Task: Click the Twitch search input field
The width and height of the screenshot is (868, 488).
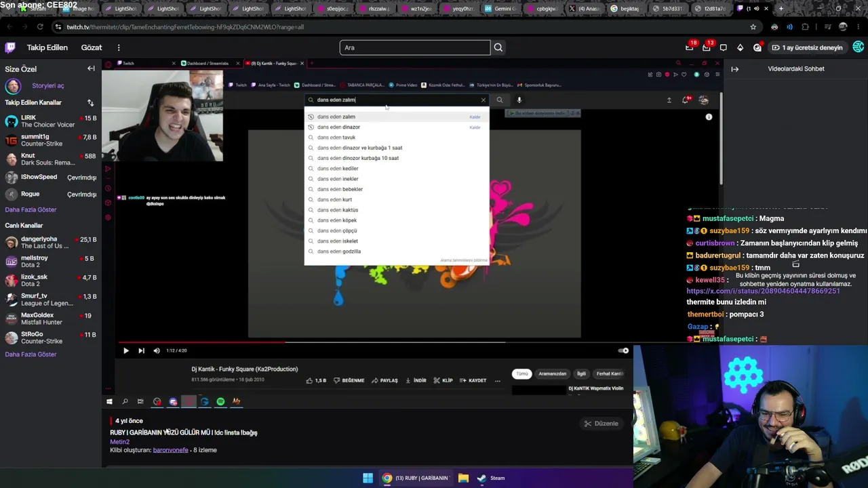Action: click(415, 47)
